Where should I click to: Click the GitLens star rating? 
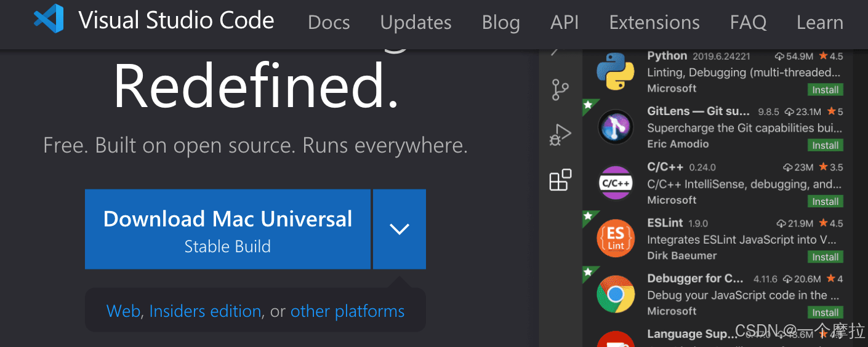[835, 111]
